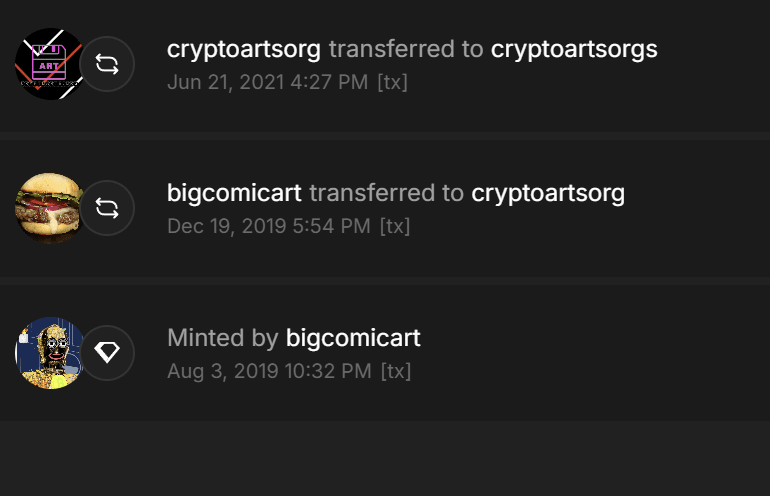Viewport: 770px width, 496px height.
Task: Open the burger avatar of bigcomicart
Action: tap(50, 208)
